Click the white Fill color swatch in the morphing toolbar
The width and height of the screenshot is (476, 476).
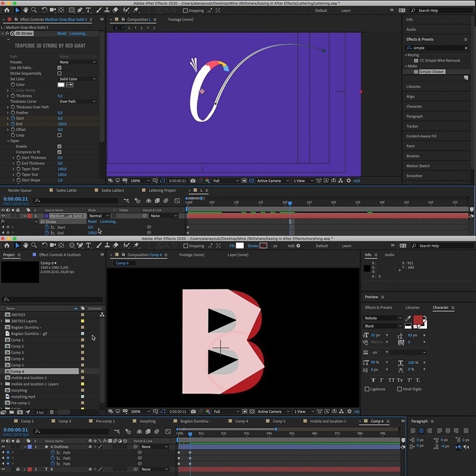(239, 246)
